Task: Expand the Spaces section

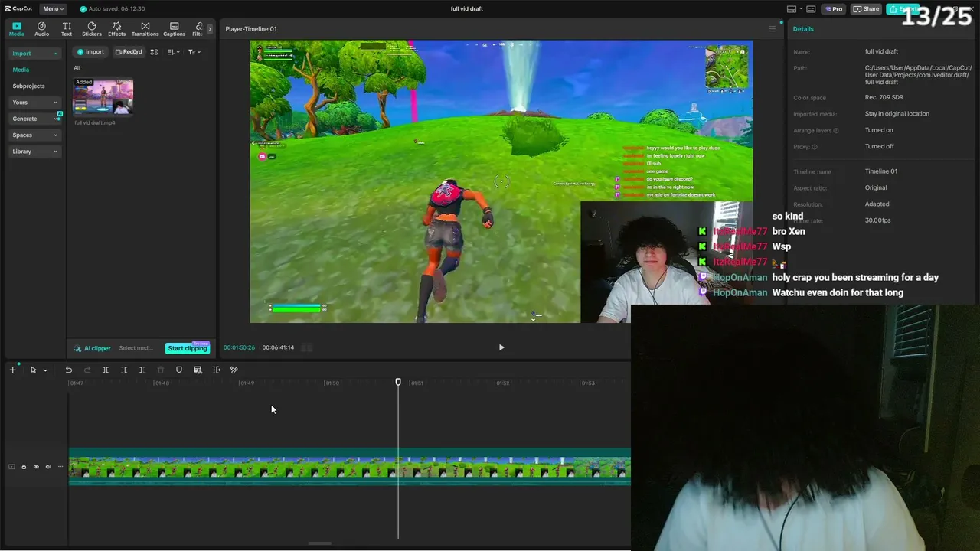Action: tap(34, 135)
